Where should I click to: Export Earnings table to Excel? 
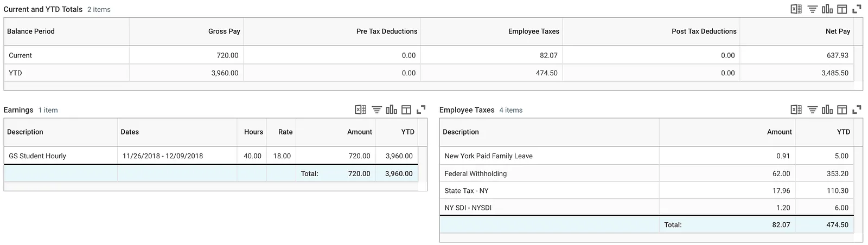coord(360,109)
